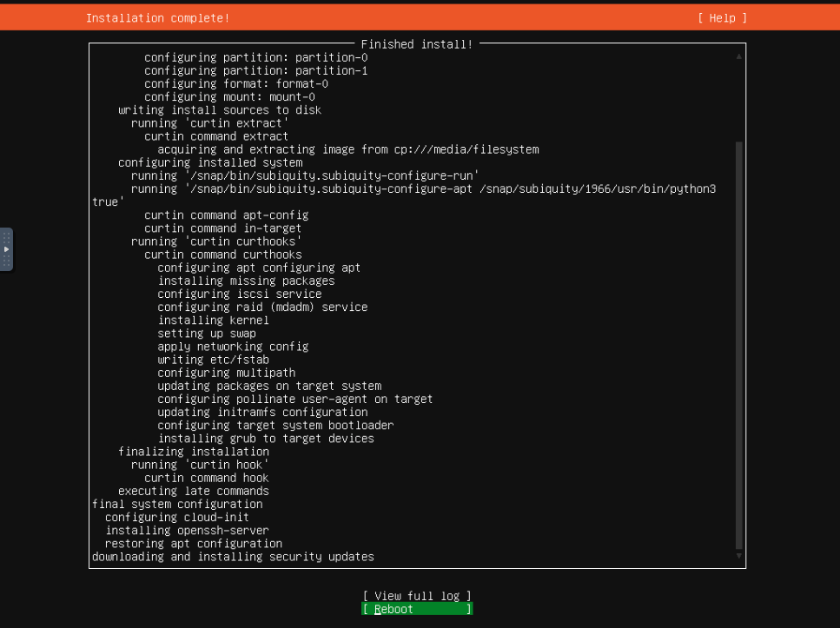The width and height of the screenshot is (840, 628).
Task: Select 'acquiring and extracting image' log line
Action: (x=348, y=149)
